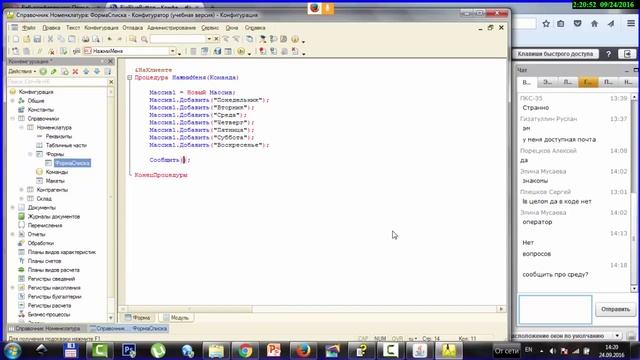Click the chat message сообщить про среду?
Screen dimensions: 640x360
pos(555,275)
